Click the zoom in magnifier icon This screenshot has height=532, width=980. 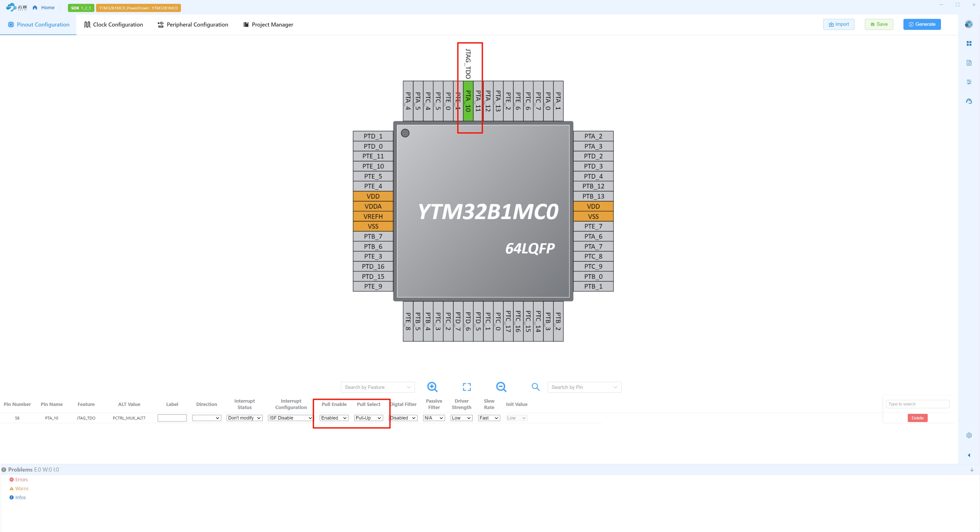pos(432,387)
